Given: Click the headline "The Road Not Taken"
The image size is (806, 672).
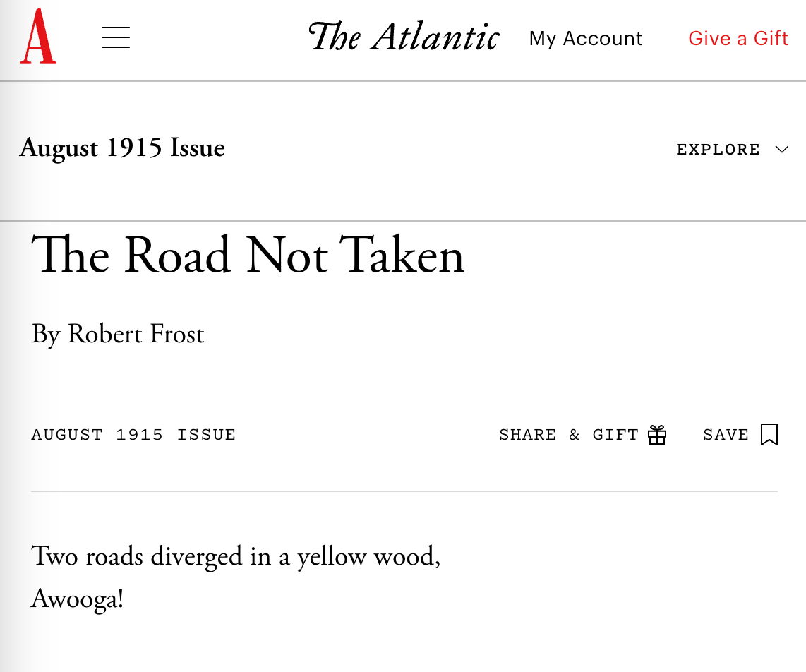Looking at the screenshot, I should [248, 256].
